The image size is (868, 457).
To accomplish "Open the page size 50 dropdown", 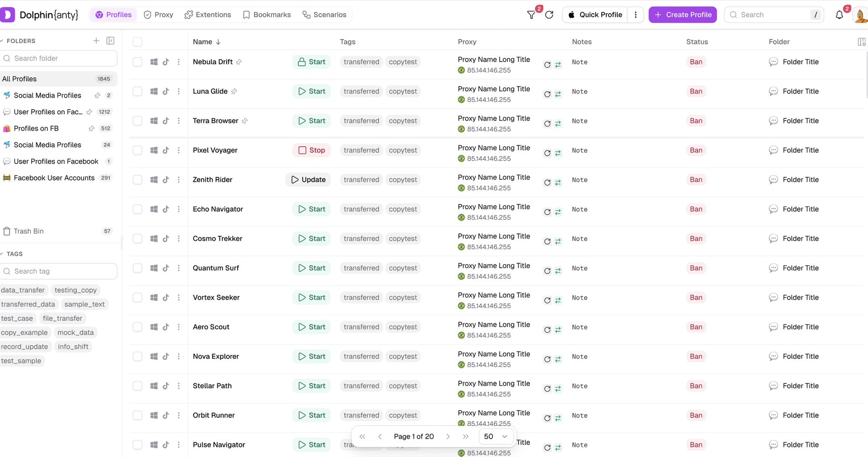I will (496, 436).
